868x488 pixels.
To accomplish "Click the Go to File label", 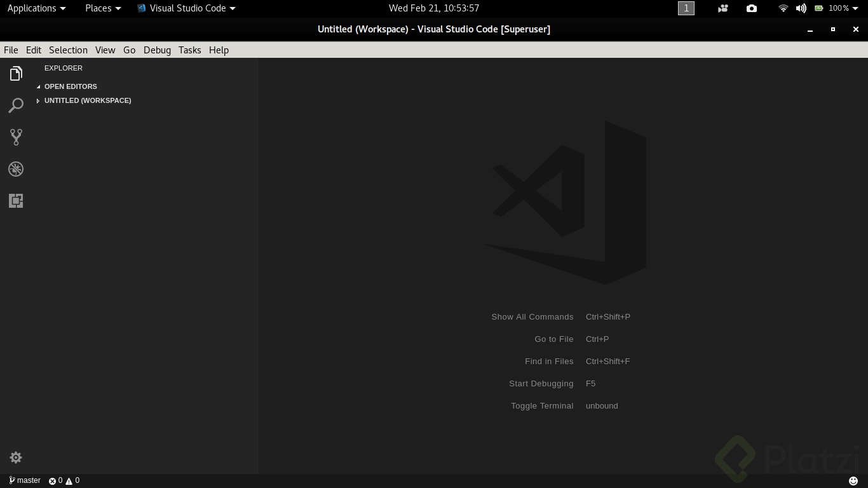I will pos(554,339).
